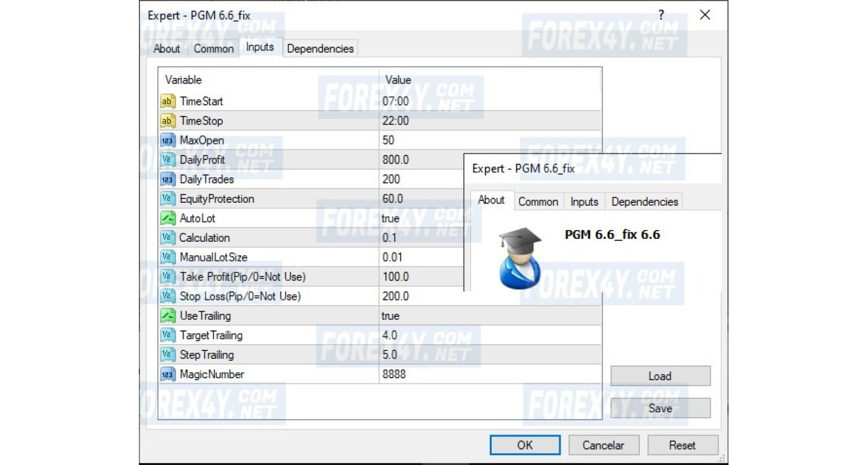Image resolution: width=868 pixels, height=465 pixels.
Task: Click the MaxOpen integer variable icon
Action: [168, 140]
